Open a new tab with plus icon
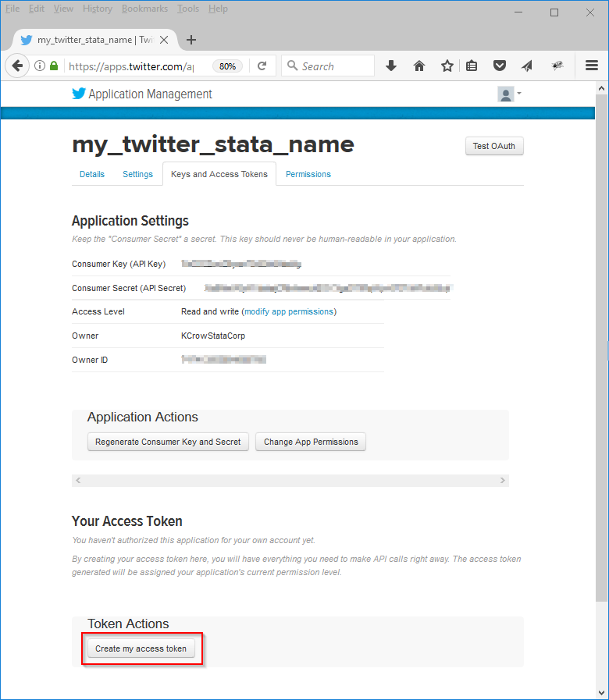Image resolution: width=609 pixels, height=700 pixels. (x=191, y=40)
